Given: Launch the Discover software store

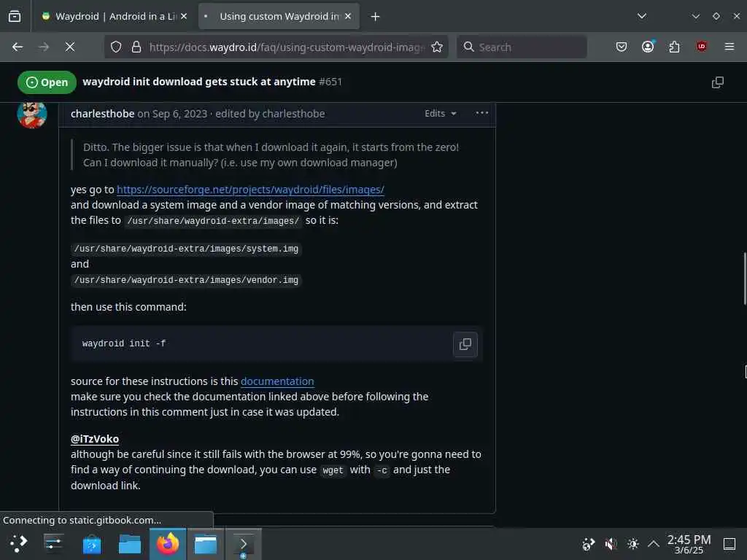Looking at the screenshot, I should [91, 544].
